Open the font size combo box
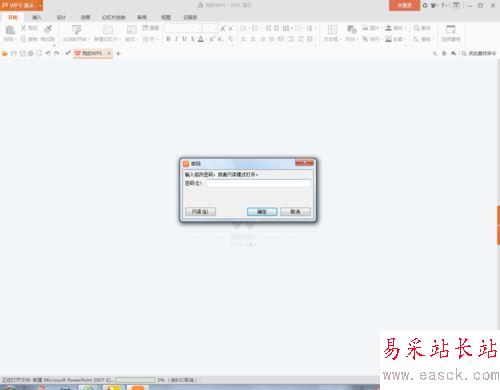Viewport: 500px width, 390px height. tap(211, 28)
